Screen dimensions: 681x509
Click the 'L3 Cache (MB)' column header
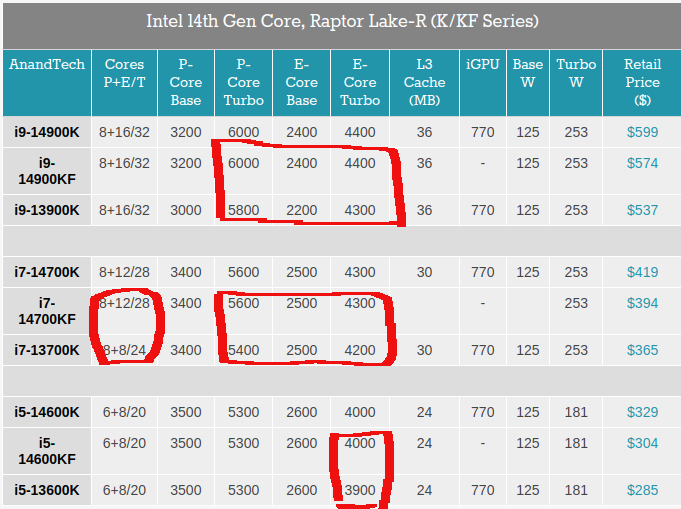(x=424, y=83)
